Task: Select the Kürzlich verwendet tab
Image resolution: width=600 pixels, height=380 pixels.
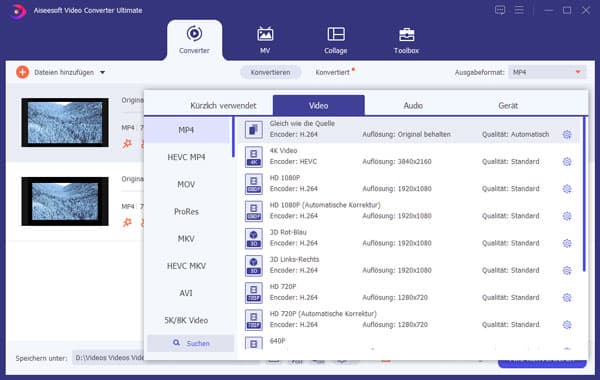Action: tap(223, 105)
